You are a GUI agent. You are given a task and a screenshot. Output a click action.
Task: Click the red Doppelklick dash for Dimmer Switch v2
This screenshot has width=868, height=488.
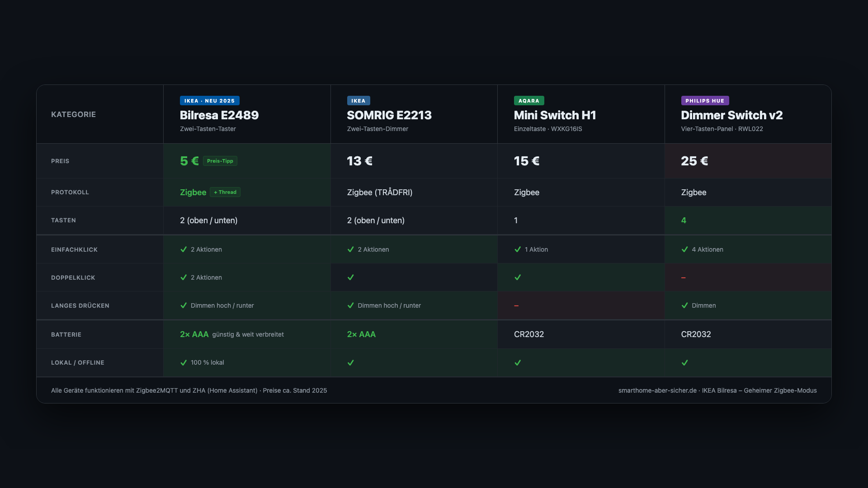(684, 277)
